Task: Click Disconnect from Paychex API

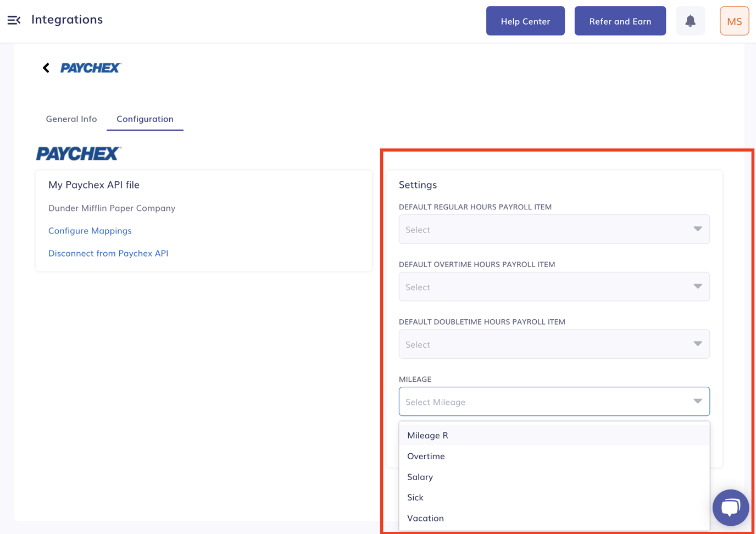Action: (x=108, y=253)
